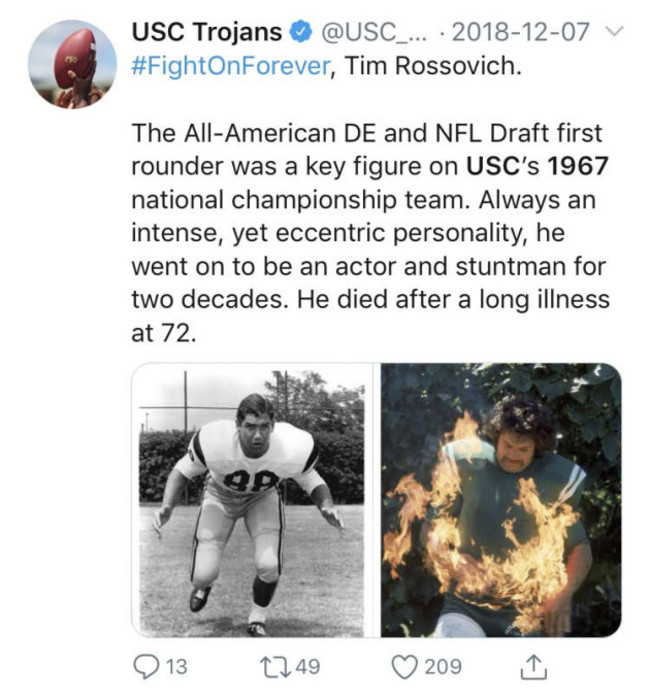Click the blue verified badge
650x698 pixels.
301,32
